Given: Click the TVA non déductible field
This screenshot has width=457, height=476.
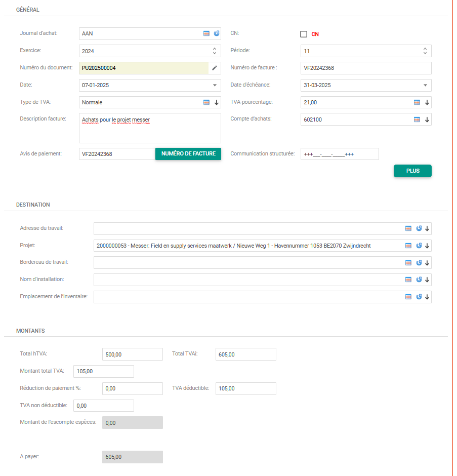Looking at the screenshot, I should click(103, 406).
